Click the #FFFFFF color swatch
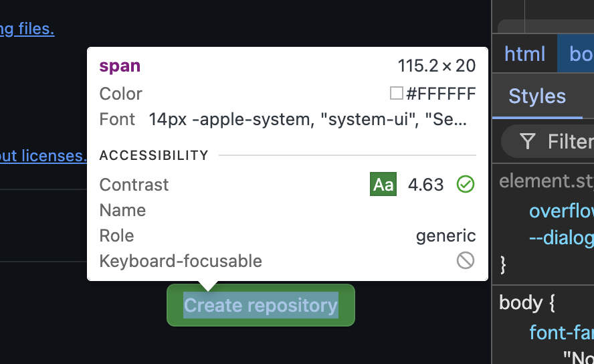Image resolution: width=594 pixels, height=364 pixels. coord(396,93)
